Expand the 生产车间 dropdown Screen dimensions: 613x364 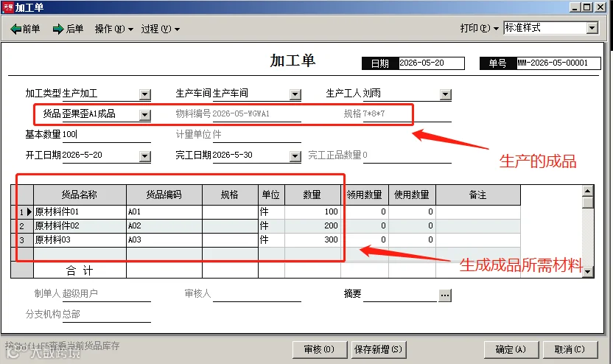click(295, 94)
